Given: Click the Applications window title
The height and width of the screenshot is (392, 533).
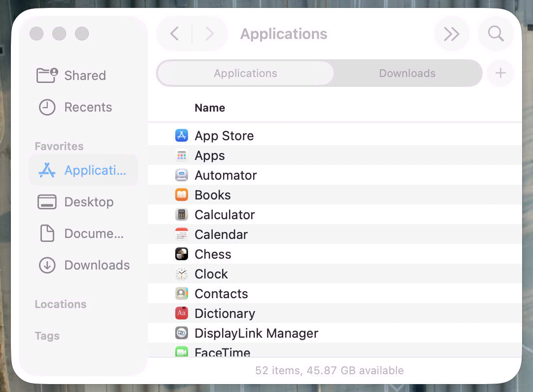Looking at the screenshot, I should click(283, 34).
